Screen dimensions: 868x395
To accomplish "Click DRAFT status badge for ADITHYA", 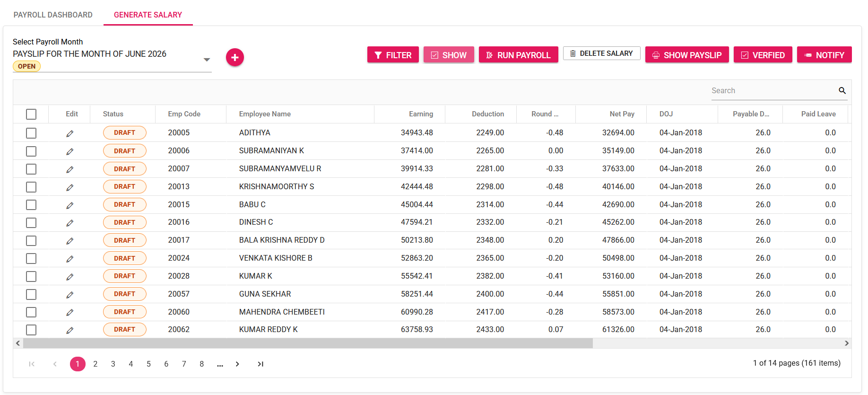I will [125, 132].
